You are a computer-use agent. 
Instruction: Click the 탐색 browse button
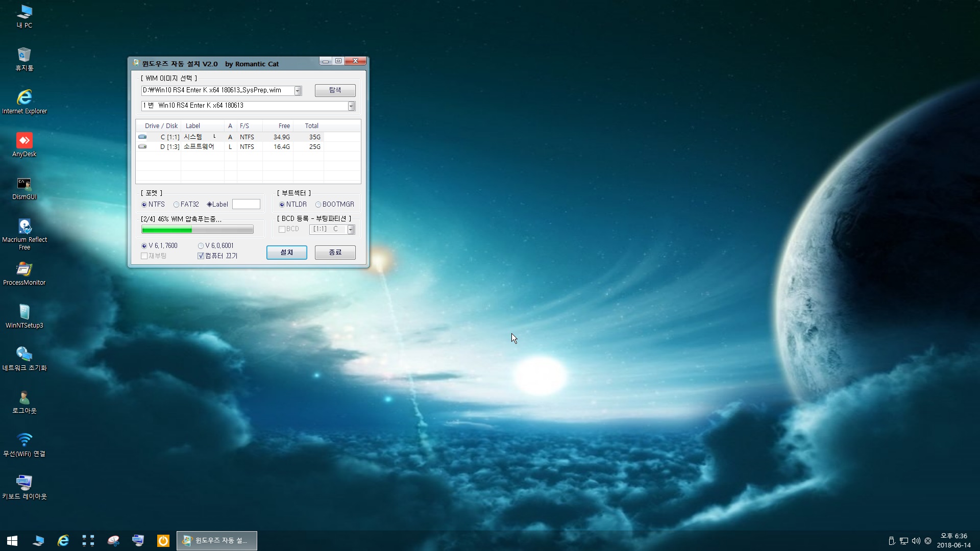click(x=335, y=90)
